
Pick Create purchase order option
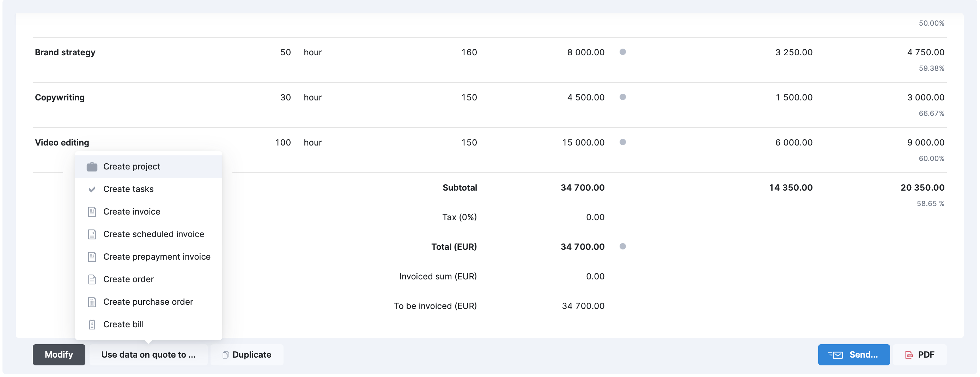point(148,302)
